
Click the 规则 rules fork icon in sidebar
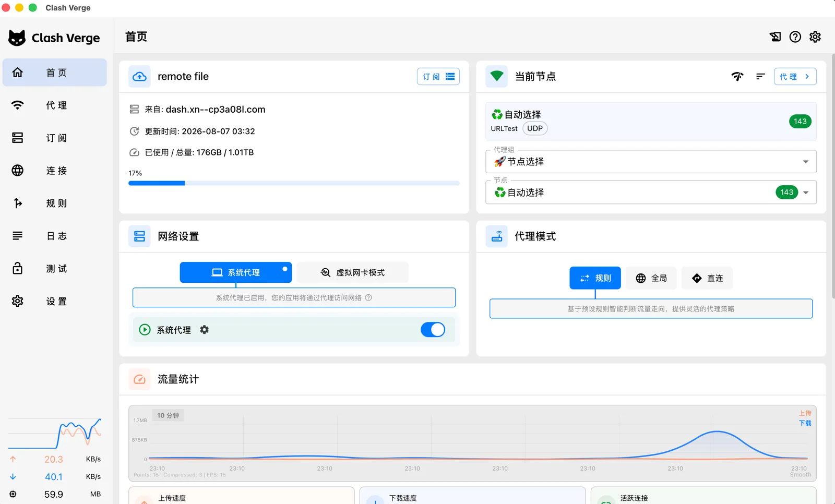pos(18,203)
